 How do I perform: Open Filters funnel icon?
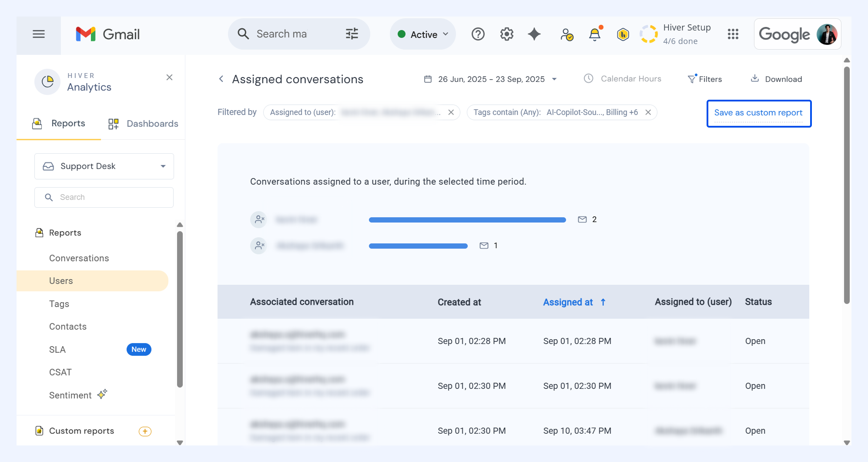coord(692,78)
